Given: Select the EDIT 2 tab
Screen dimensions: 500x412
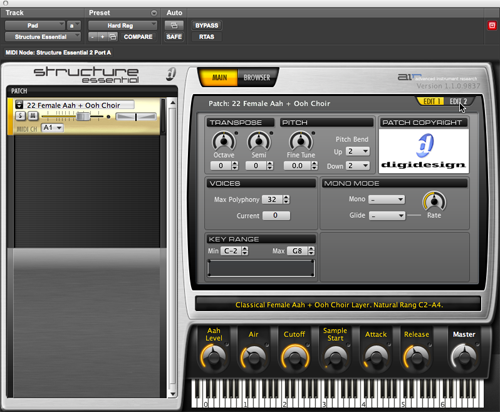Looking at the screenshot, I should tap(458, 101).
